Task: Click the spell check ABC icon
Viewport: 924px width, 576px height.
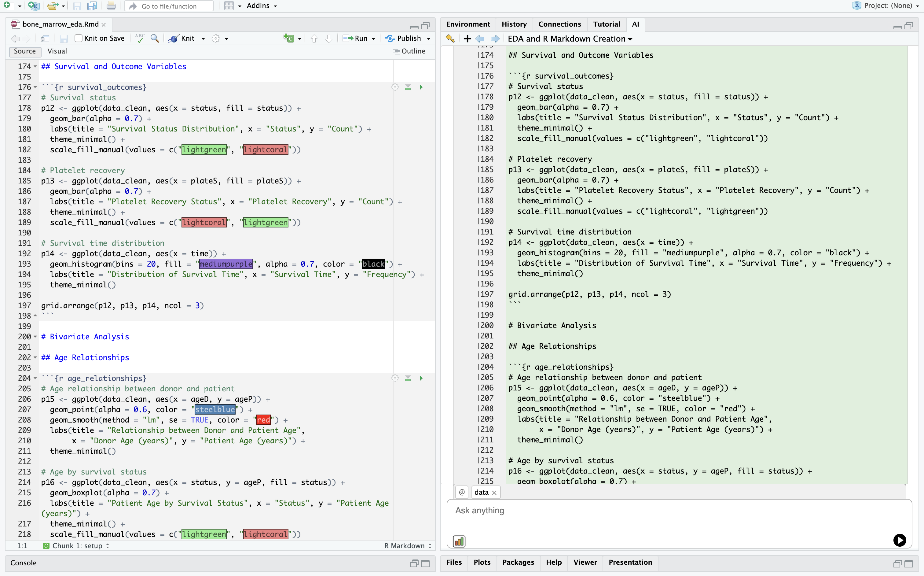Action: click(x=140, y=38)
